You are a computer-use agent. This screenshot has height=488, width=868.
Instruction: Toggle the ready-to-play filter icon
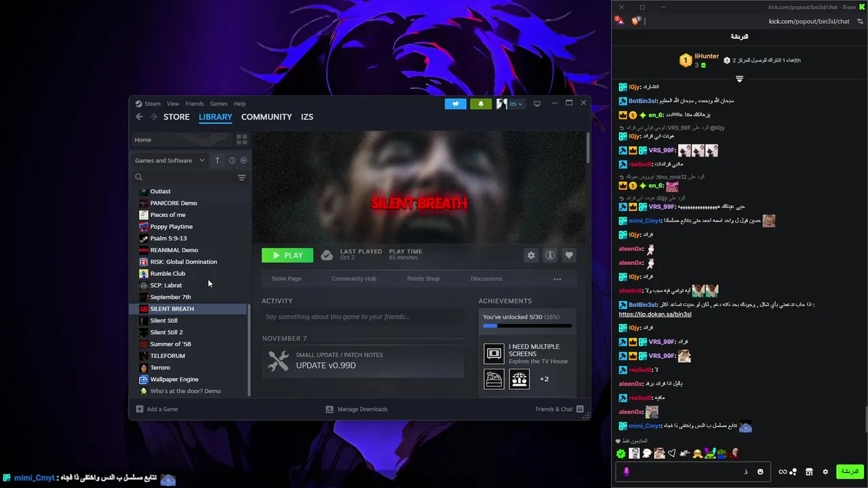click(243, 161)
